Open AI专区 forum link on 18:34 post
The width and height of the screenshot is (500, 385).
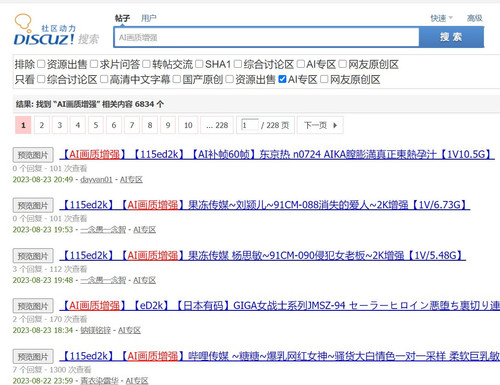point(129,330)
